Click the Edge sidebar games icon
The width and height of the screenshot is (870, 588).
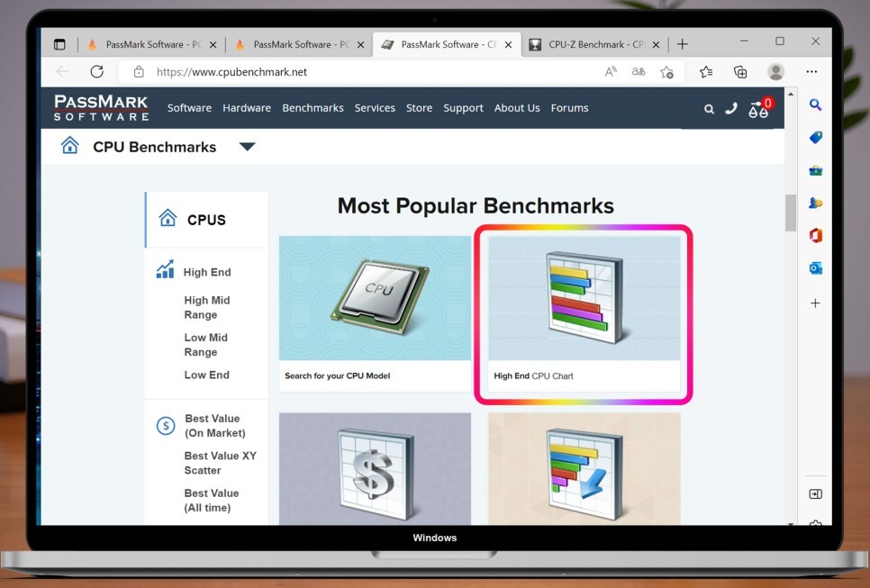tap(816, 203)
